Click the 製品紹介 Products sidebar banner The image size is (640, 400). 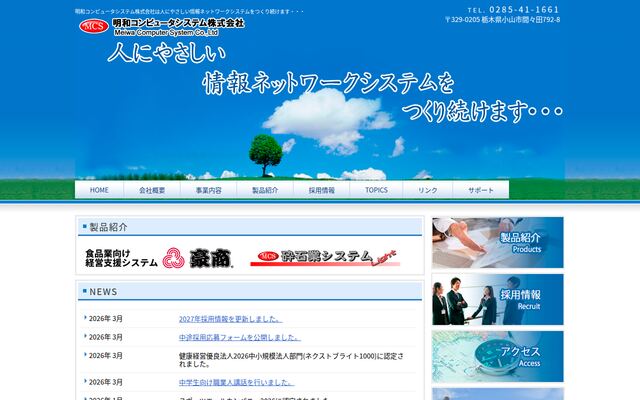(x=498, y=242)
